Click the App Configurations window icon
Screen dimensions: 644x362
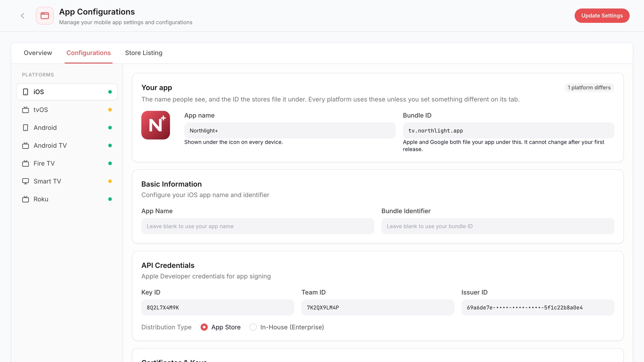(45, 16)
